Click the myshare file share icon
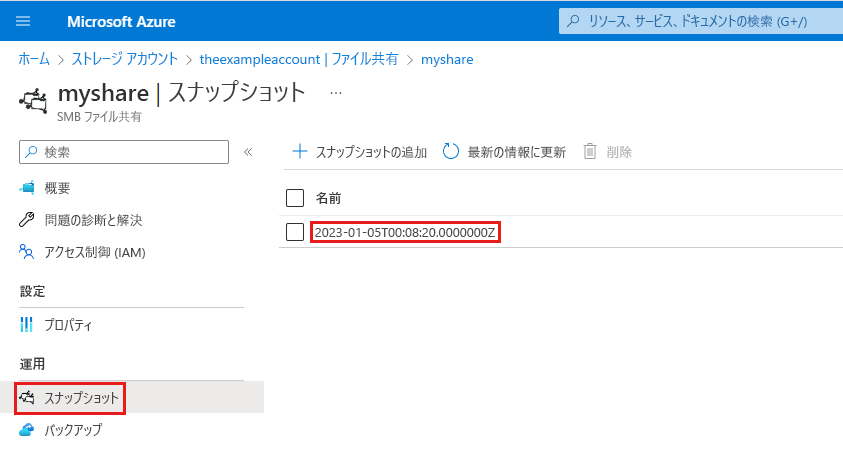Viewport: 843px width, 461px height. 33,101
